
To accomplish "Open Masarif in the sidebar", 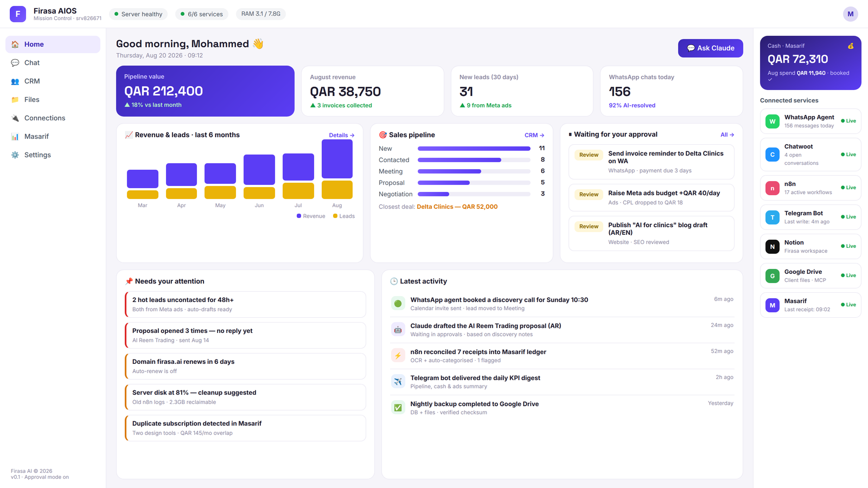I will [53, 137].
